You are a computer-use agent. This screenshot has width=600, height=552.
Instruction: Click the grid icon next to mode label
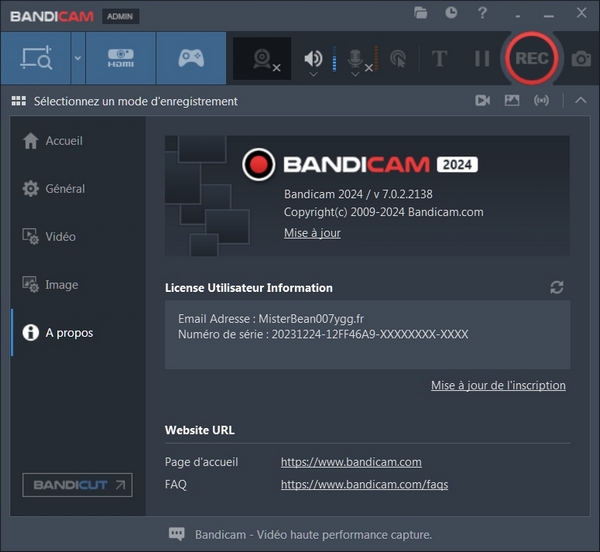[x=19, y=101]
